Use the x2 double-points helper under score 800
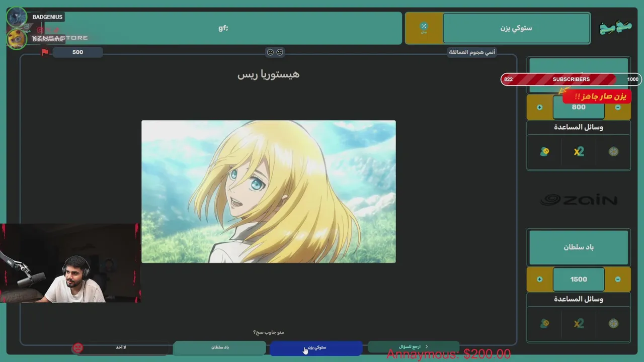Screen dimensions: 644x362 [x=579, y=151]
